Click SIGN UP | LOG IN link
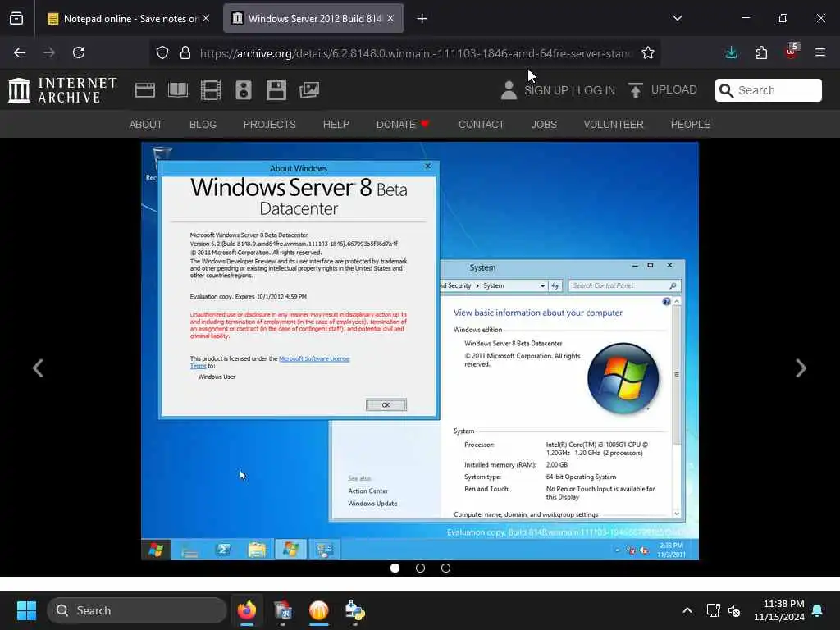This screenshot has height=630, width=840. click(569, 90)
